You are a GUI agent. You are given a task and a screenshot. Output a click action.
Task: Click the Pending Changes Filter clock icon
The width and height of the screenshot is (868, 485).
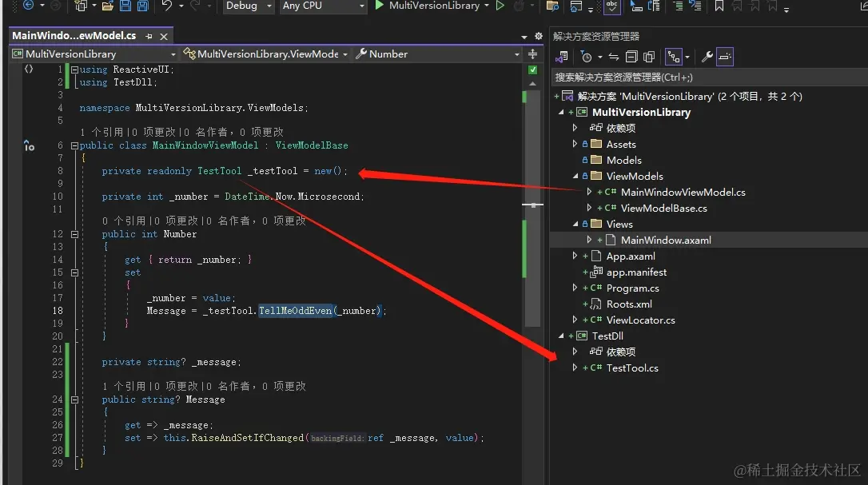point(586,57)
